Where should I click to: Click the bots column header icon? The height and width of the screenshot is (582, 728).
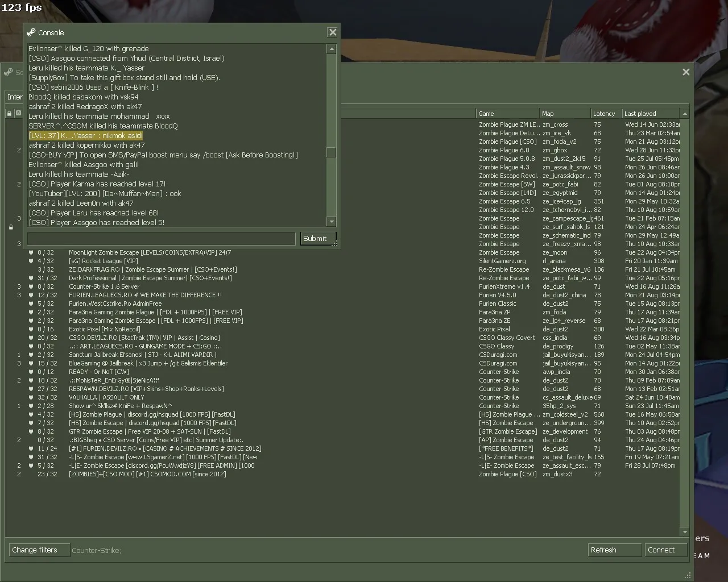[x=18, y=113]
